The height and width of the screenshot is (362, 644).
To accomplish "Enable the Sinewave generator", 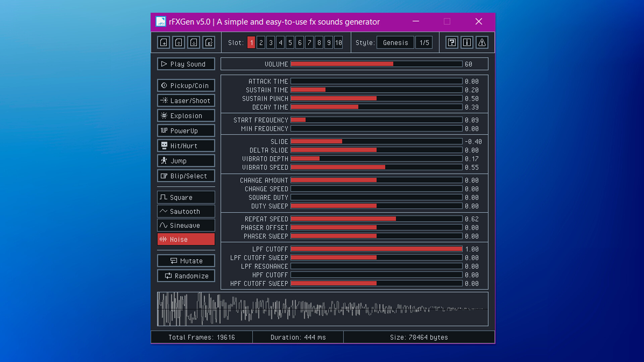I will (186, 225).
